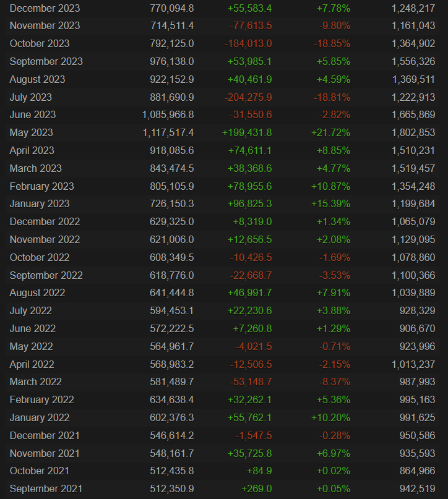Click the loss value -184,013.0
This screenshot has height=499, width=448.
coord(248,44)
